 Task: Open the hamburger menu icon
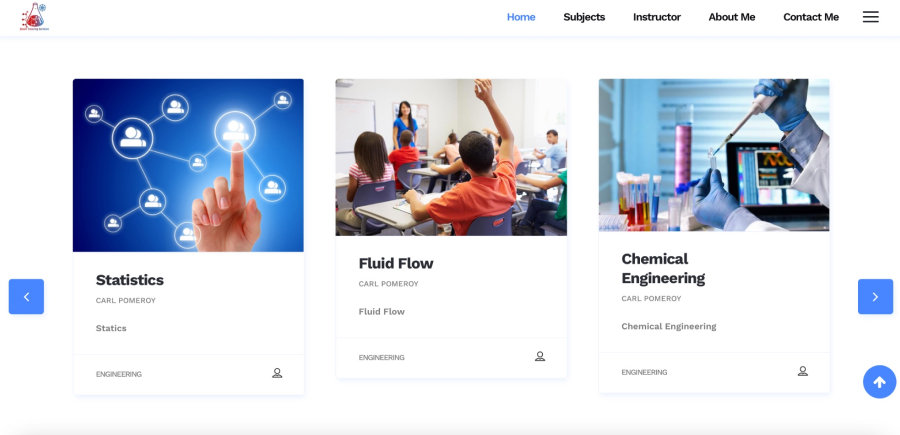pyautogui.click(x=870, y=17)
